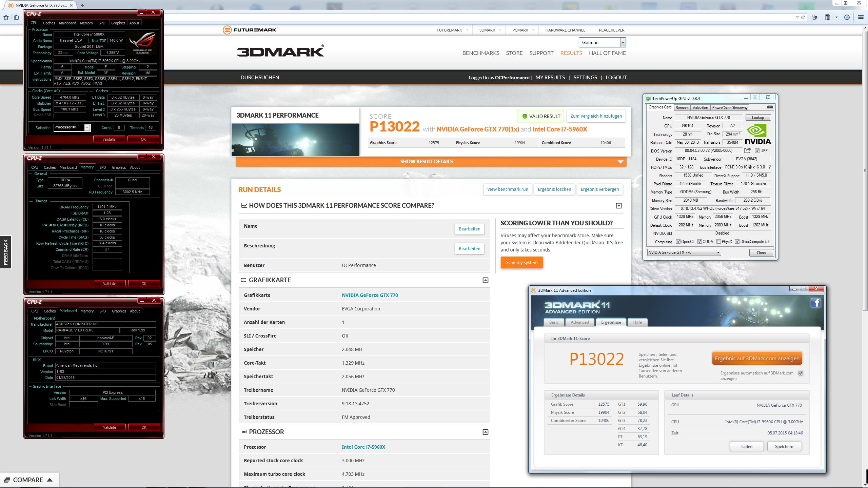This screenshot has height=488, width=868.
Task: Click the notepad extension icon in toolbar
Action: (827, 17)
